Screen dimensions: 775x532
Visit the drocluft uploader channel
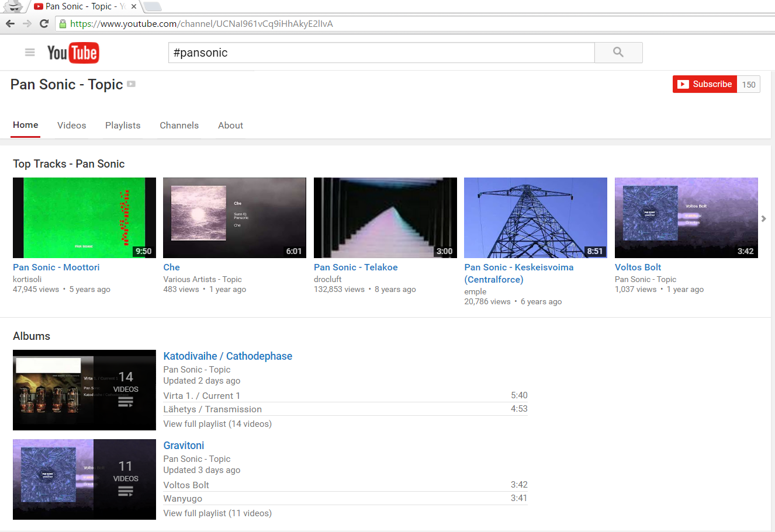click(x=328, y=279)
